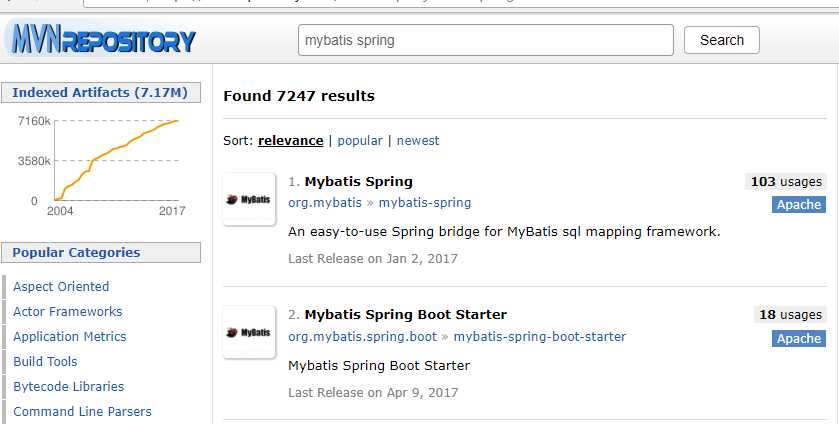Viewport: 839px width, 424px height.
Task: Sort results by popular
Action: pyautogui.click(x=360, y=140)
